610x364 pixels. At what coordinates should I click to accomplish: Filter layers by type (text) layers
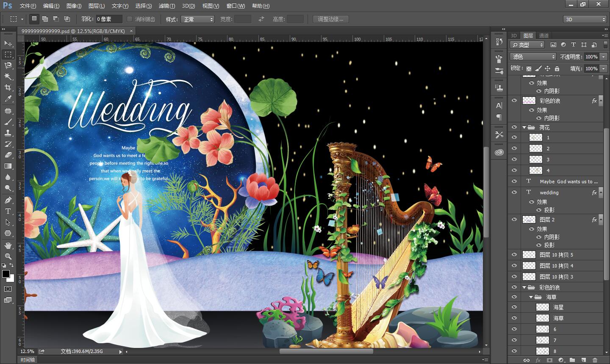pyautogui.click(x=574, y=45)
